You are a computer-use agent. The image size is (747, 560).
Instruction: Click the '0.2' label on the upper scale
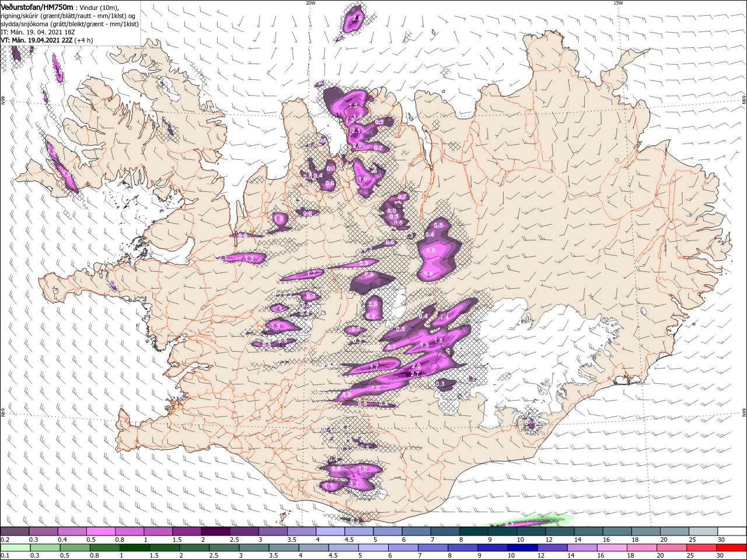[5, 540]
